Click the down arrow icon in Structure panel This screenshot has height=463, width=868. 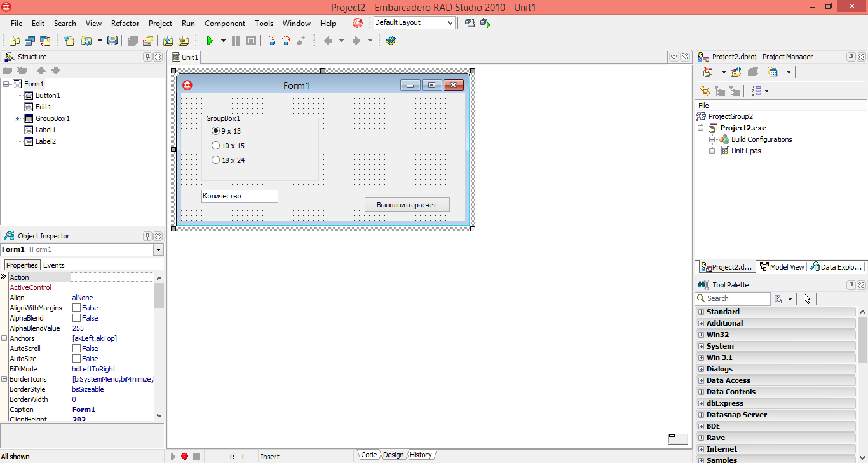(x=56, y=71)
